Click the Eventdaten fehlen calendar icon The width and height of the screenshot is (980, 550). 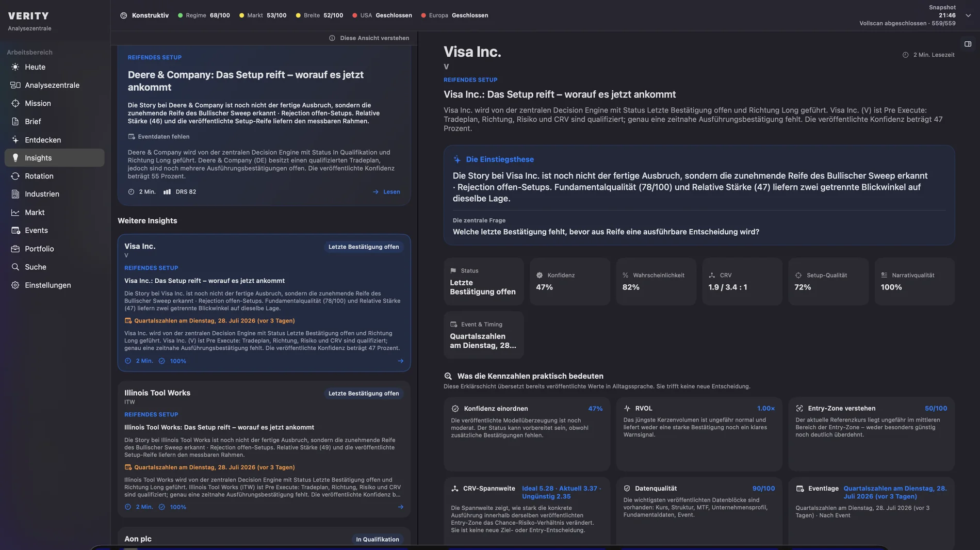pos(132,137)
